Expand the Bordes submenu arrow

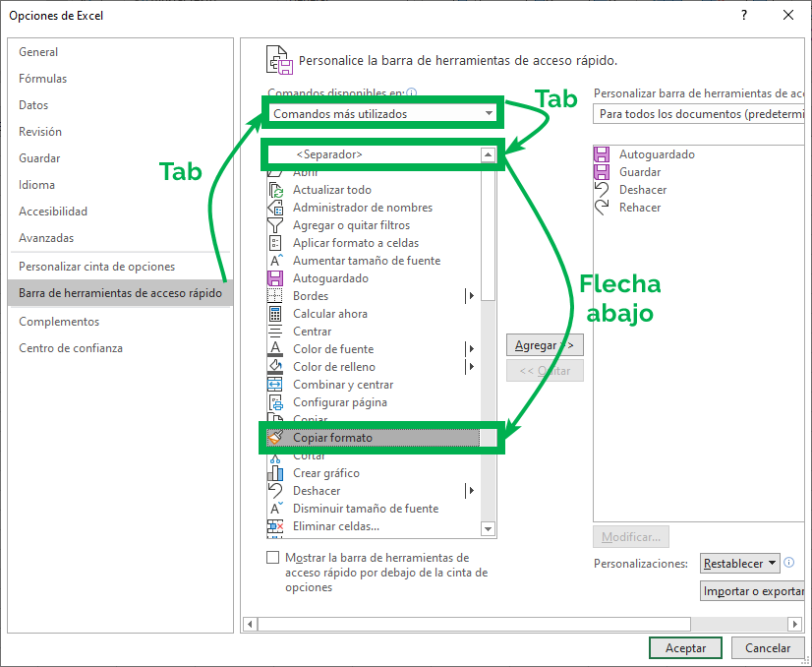pos(471,296)
